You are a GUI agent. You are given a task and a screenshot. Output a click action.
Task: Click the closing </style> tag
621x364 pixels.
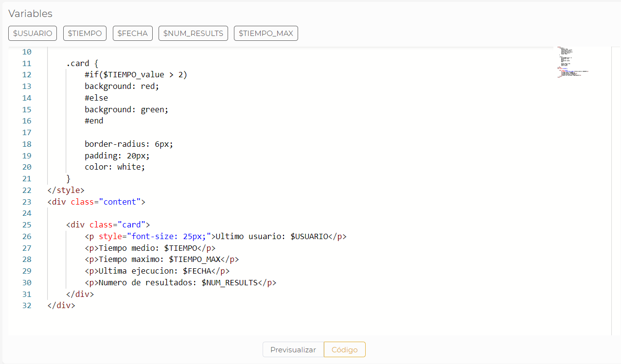(x=65, y=190)
